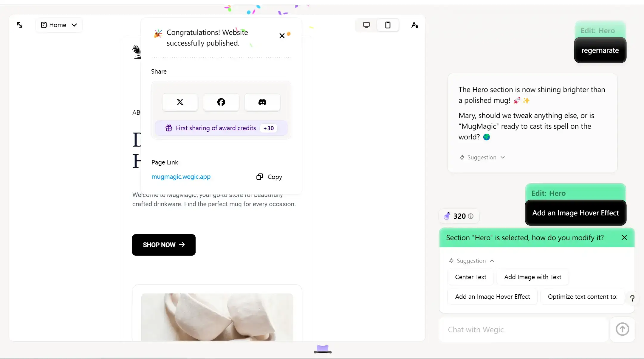Click mugmagic.wegic.app page link

(181, 176)
